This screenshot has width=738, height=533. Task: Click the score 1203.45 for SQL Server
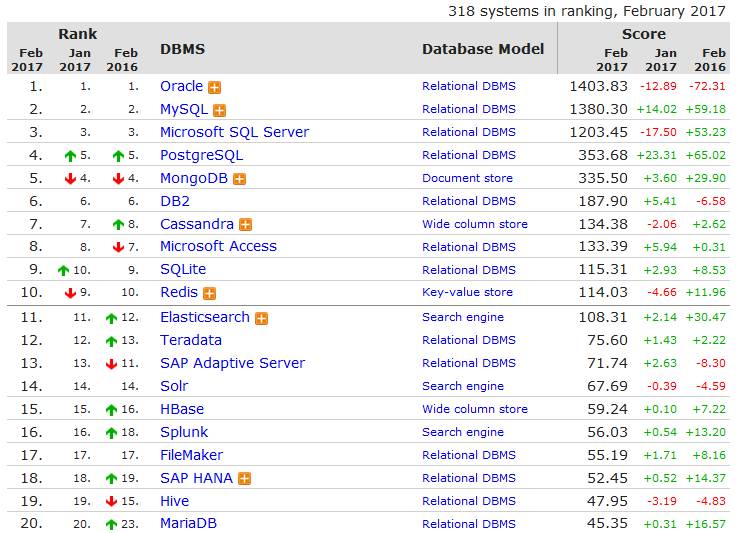598,132
